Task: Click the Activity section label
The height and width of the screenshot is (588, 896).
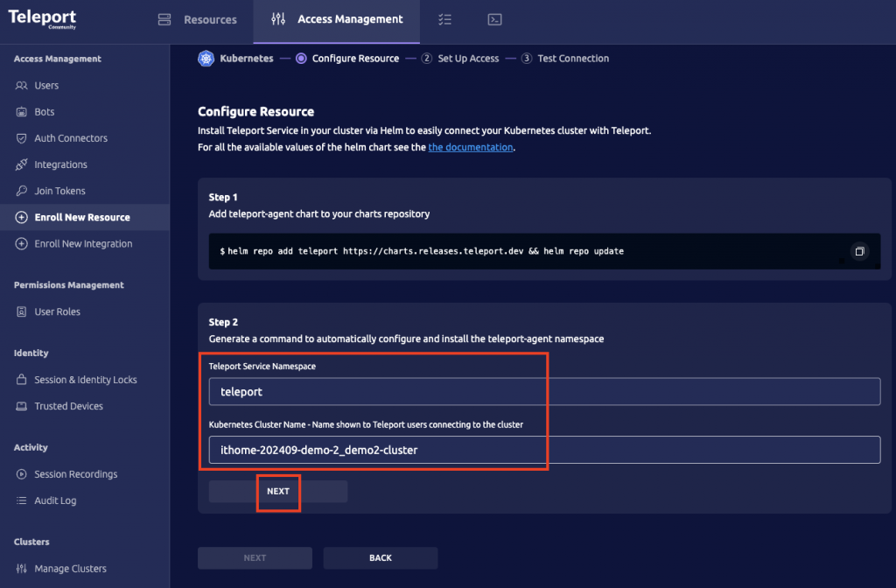Action: [31, 447]
